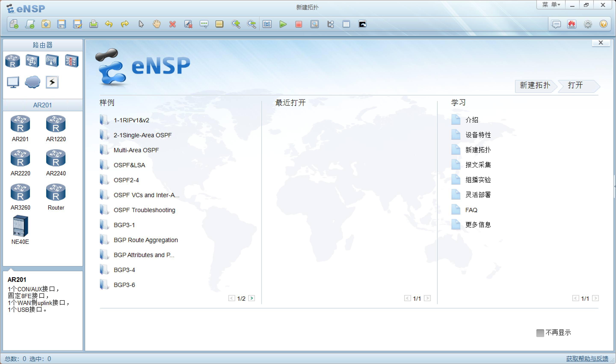The image size is (616, 364).
Task: Select the PC terminal category icon
Action: [13, 82]
